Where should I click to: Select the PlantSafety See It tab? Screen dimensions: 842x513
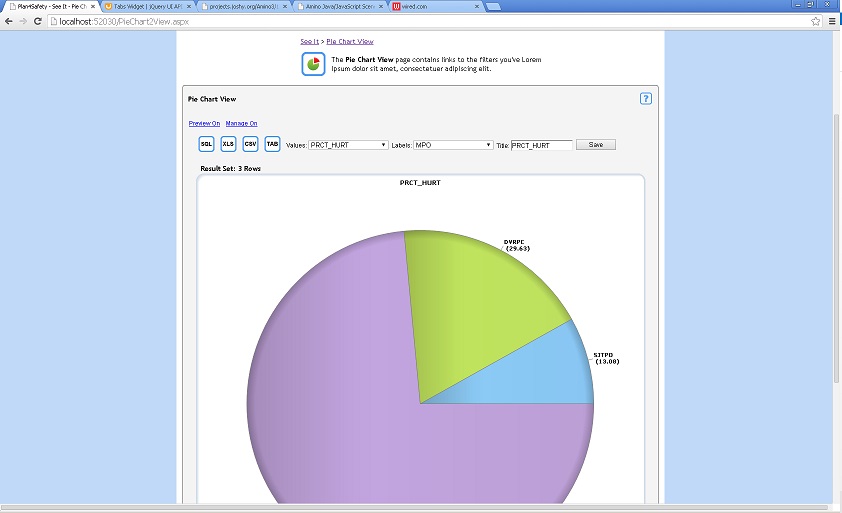pyautogui.click(x=51, y=6)
